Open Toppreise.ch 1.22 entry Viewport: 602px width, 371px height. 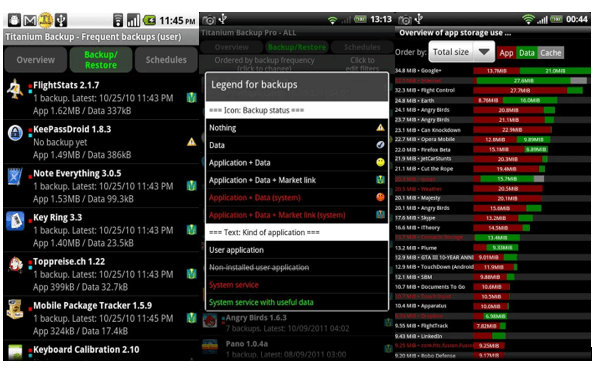tap(101, 274)
